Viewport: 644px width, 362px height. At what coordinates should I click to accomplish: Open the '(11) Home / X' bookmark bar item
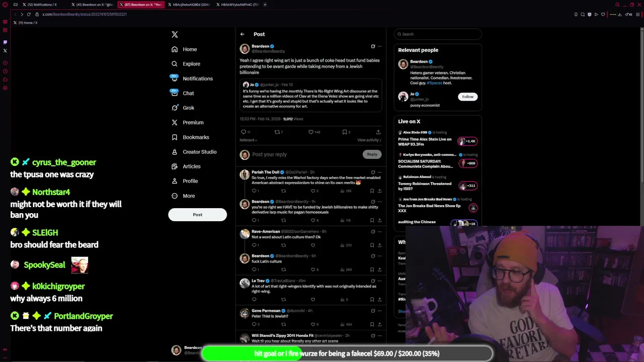25,23
